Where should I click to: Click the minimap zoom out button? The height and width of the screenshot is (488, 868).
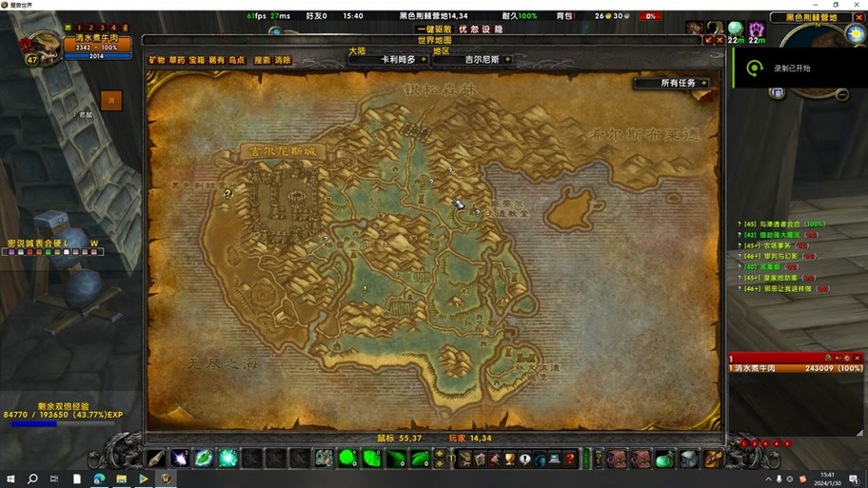click(842, 94)
